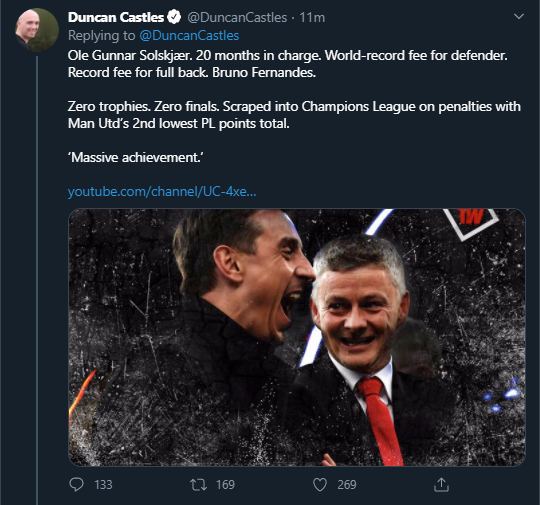Click the 'Massive achievement.' line of the tweet
The image size is (540, 505).
(136, 157)
